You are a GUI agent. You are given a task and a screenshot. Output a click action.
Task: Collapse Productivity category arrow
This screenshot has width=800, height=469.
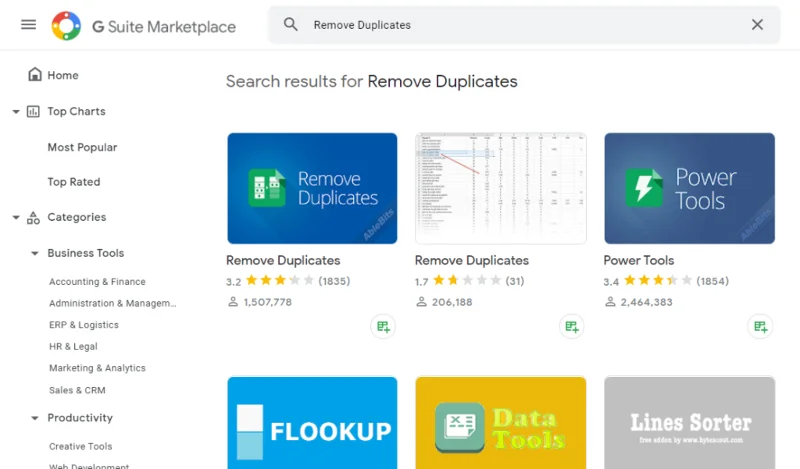click(35, 418)
